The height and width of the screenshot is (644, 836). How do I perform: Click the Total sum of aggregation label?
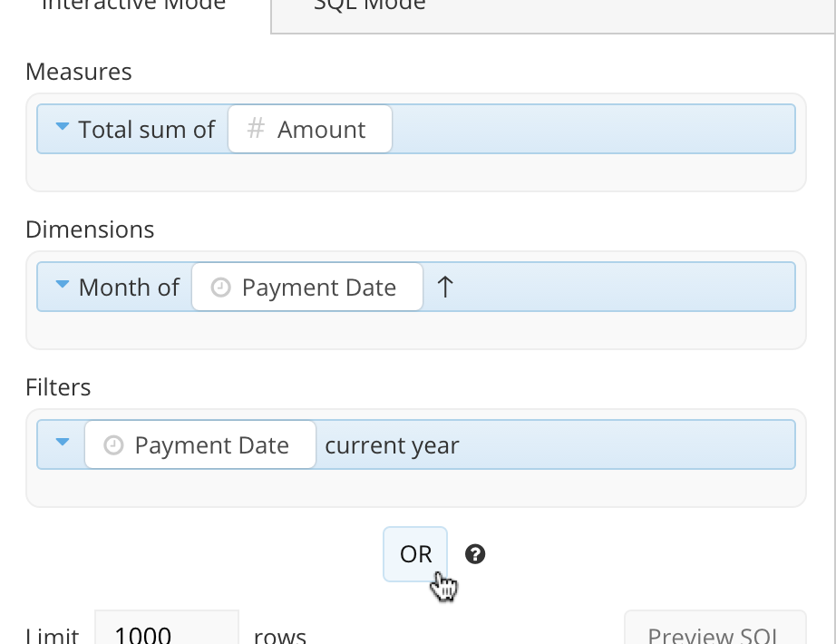146,130
